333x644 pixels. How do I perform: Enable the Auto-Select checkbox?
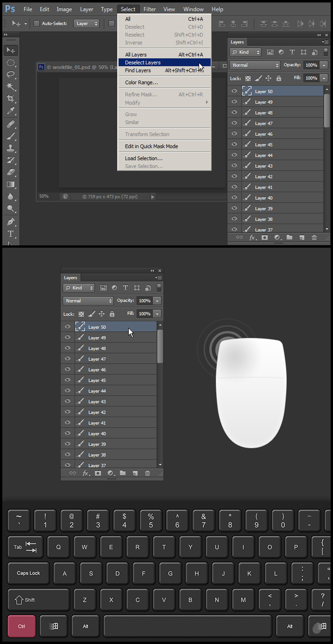click(x=37, y=24)
